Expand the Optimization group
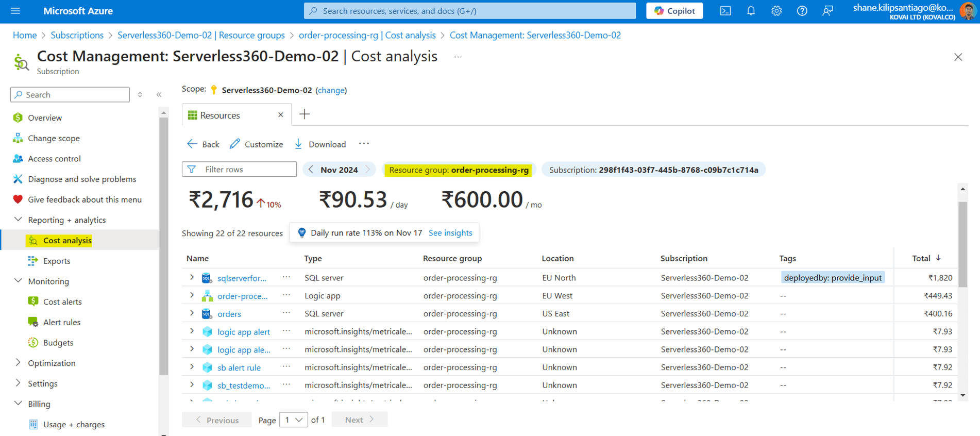Viewport: 980px width, 436px height. 18,363
